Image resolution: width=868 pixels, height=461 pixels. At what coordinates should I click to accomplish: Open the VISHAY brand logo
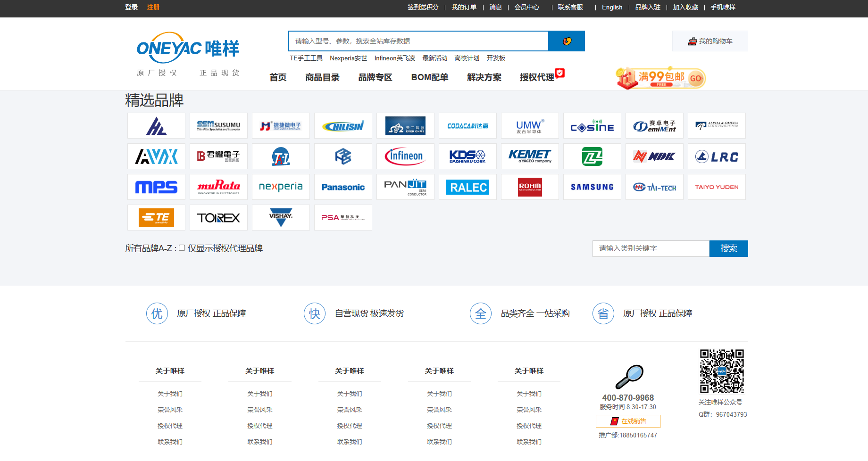[281, 217]
